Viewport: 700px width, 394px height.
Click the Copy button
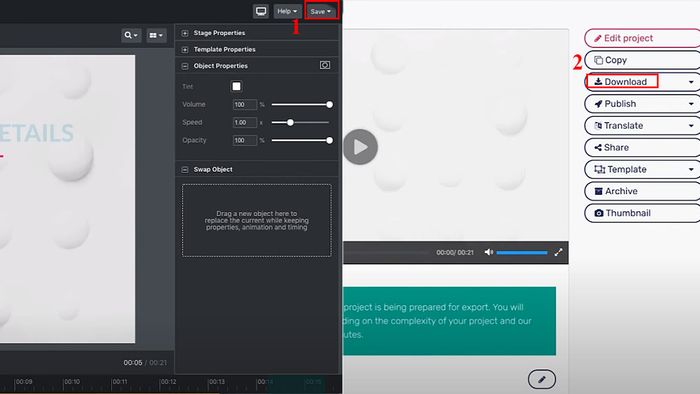pos(642,60)
